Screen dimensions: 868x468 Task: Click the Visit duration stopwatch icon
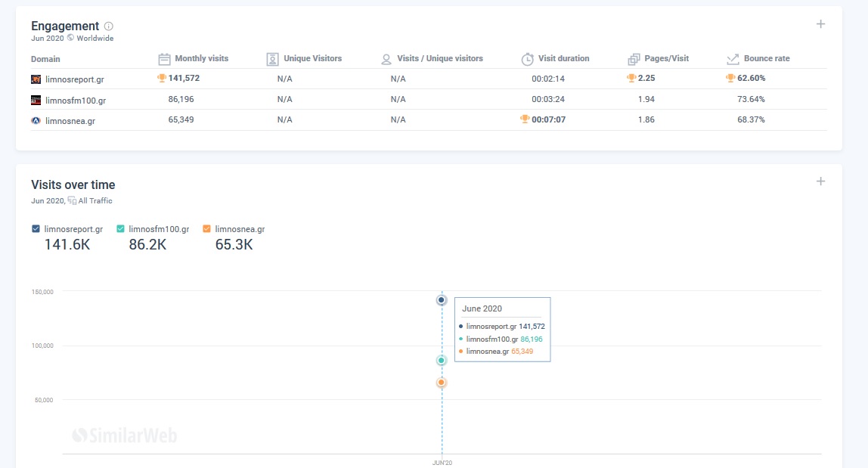click(528, 59)
